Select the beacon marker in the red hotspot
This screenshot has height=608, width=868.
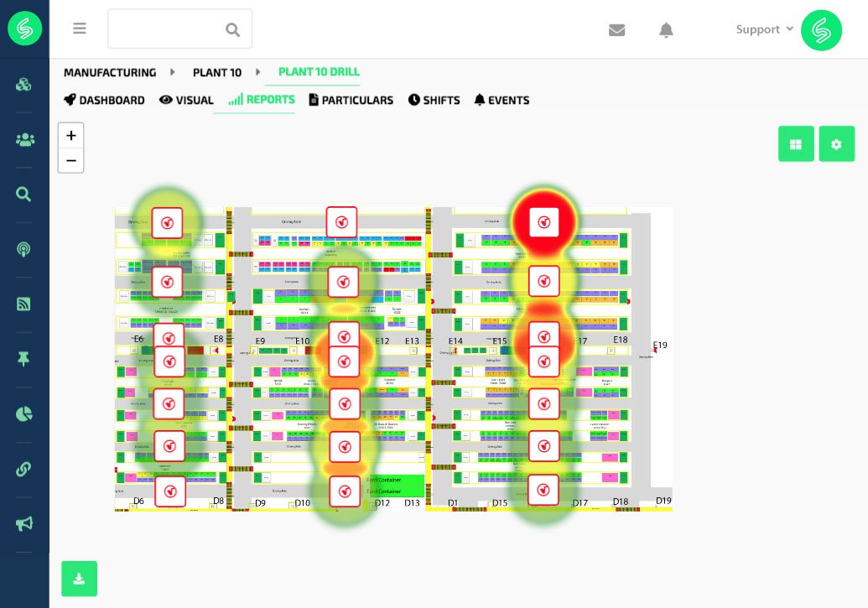pos(544,222)
